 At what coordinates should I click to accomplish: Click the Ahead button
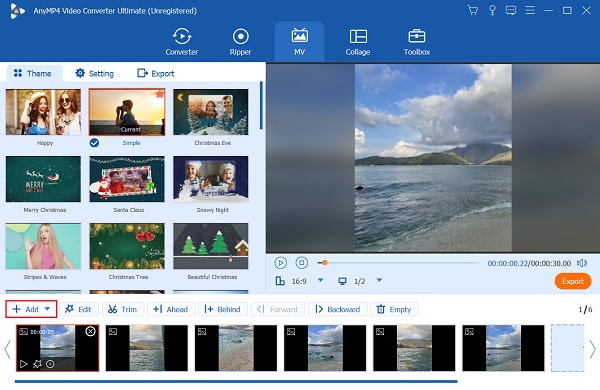pyautogui.click(x=171, y=309)
